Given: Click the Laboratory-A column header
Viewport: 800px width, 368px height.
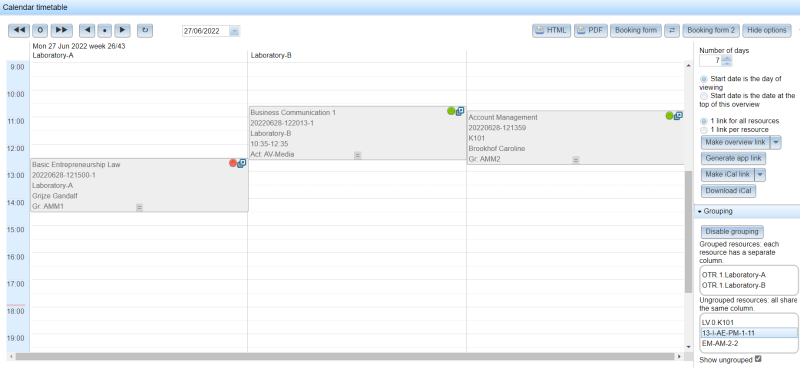Looking at the screenshot, I should pyautogui.click(x=53, y=55).
